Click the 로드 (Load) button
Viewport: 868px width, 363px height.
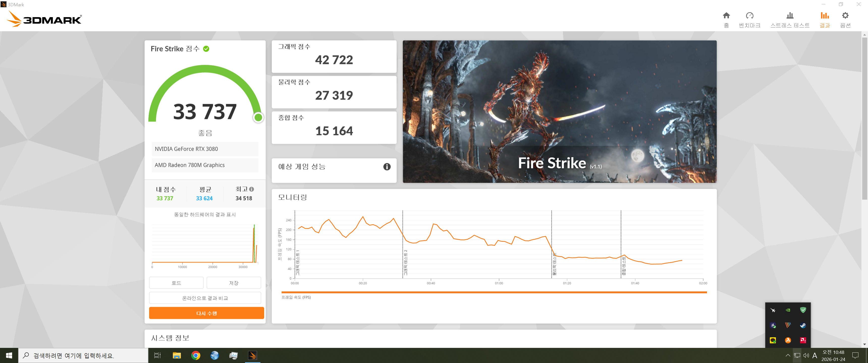[176, 283]
